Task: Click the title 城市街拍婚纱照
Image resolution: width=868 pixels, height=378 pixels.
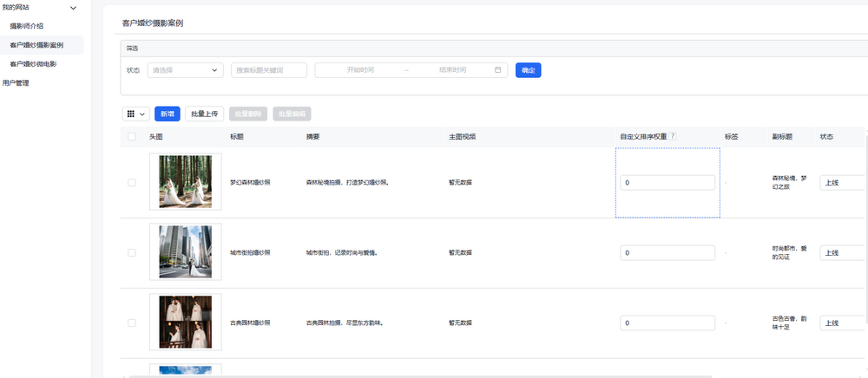Action: (x=250, y=252)
